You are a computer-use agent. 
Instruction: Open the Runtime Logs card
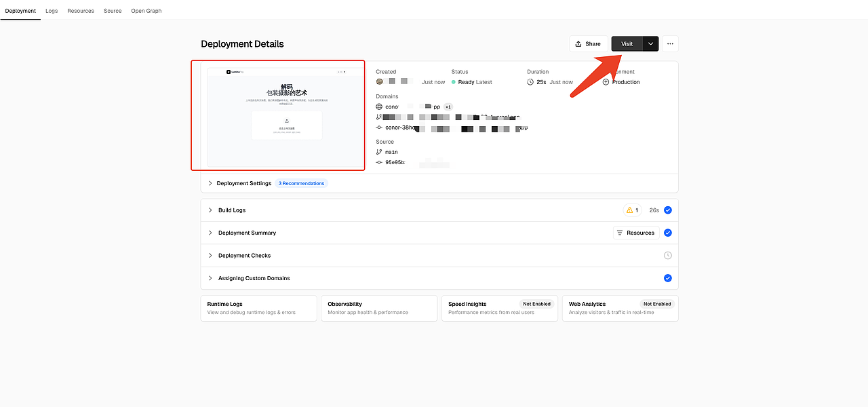pos(259,308)
